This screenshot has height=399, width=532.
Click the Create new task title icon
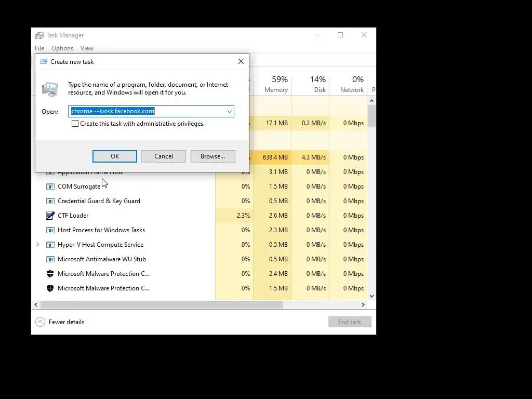[x=44, y=61]
